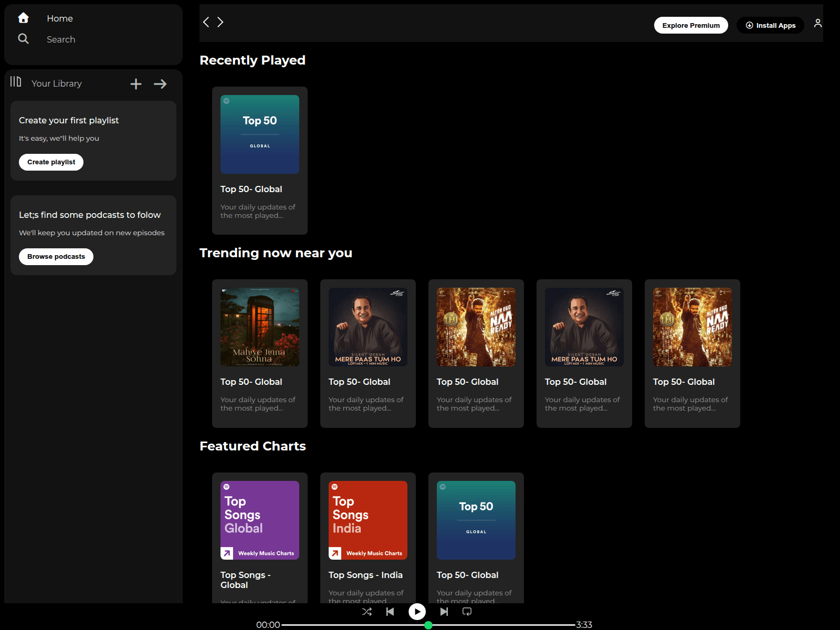Click the play button
The image size is (840, 630).
(417, 612)
